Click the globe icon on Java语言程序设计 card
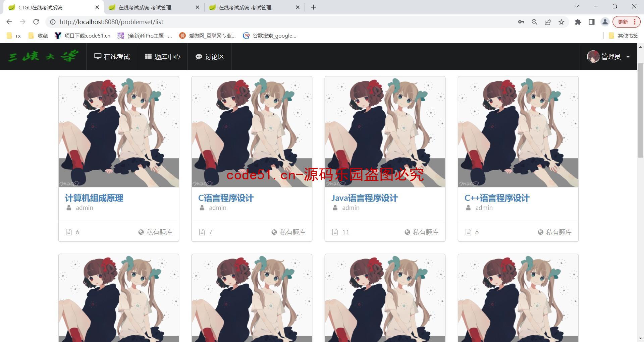This screenshot has height=342, width=644. [x=407, y=232]
